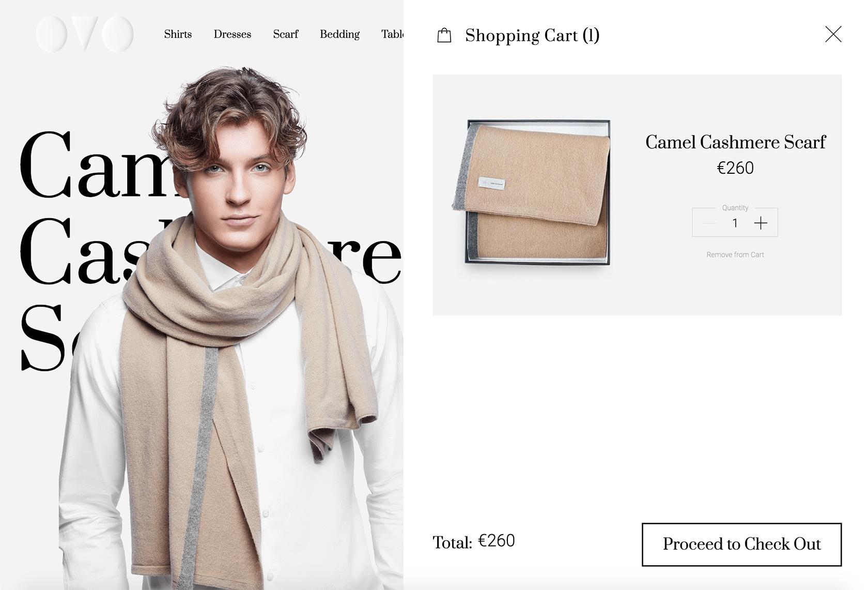Go to the Scarf category
The height and width of the screenshot is (590, 868).
click(x=286, y=34)
